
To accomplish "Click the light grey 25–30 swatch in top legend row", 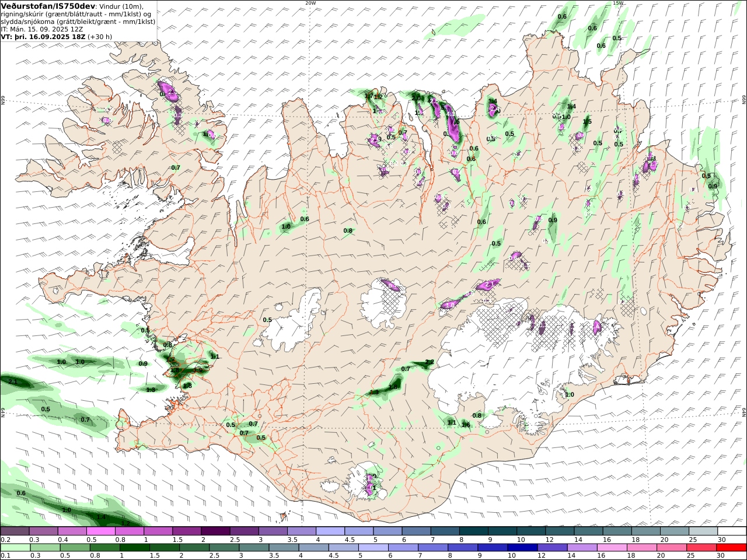I will pos(703,531).
